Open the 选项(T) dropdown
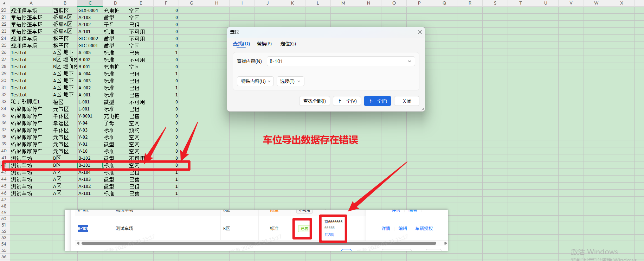 tap(290, 81)
